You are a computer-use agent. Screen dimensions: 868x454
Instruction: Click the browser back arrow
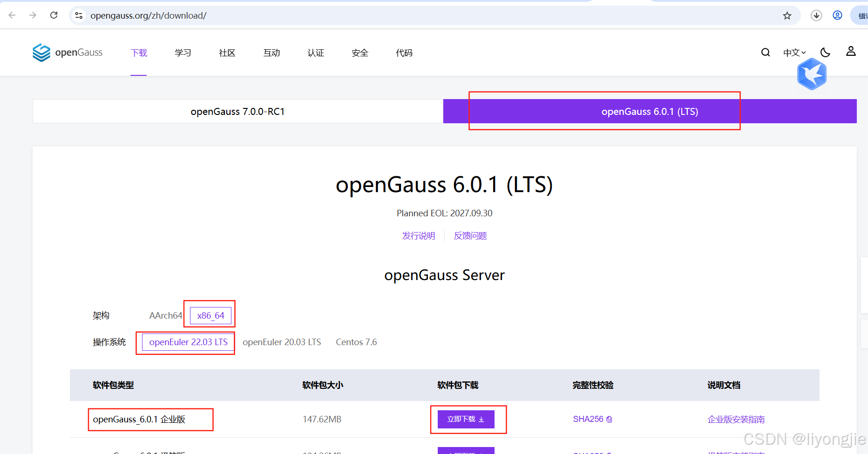point(12,15)
